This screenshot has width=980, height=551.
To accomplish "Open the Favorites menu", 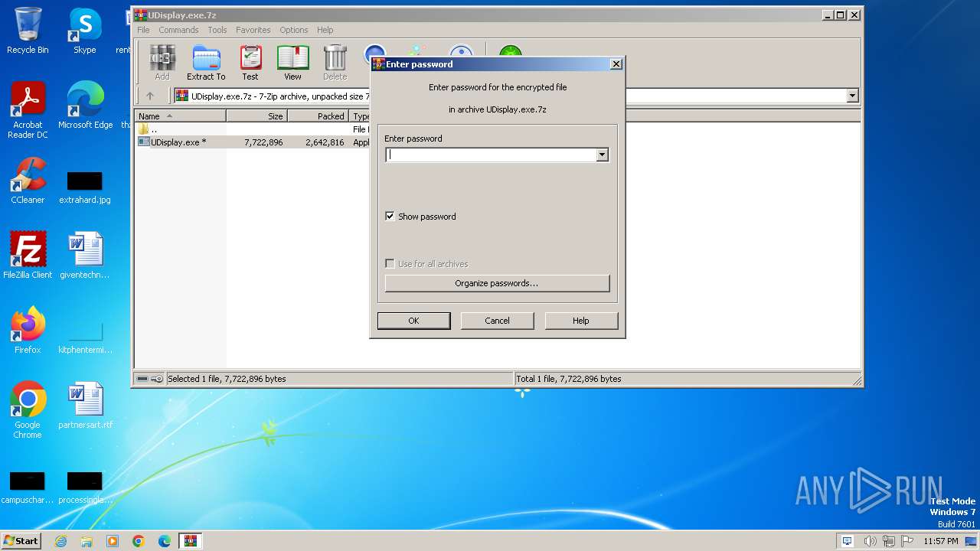I will 253,30.
